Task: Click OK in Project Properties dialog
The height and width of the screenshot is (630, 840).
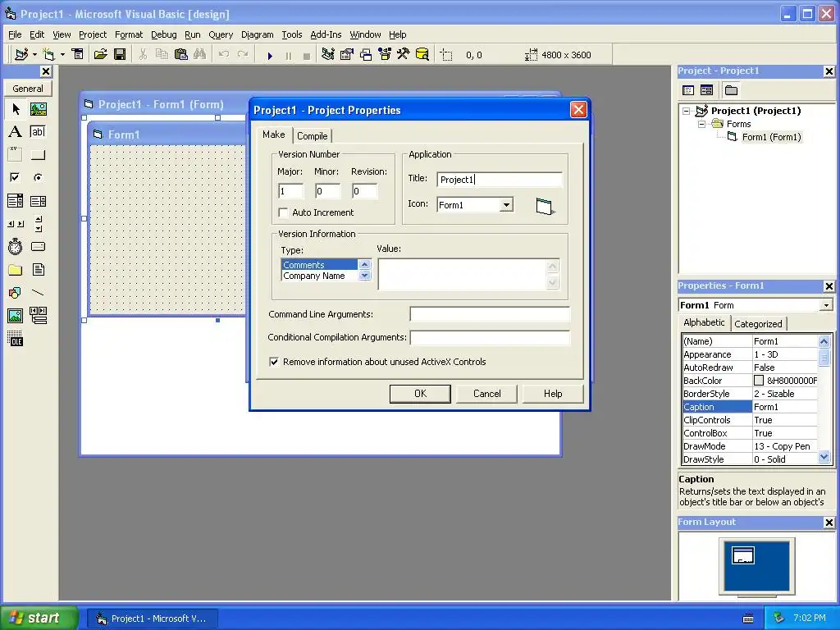Action: point(420,394)
